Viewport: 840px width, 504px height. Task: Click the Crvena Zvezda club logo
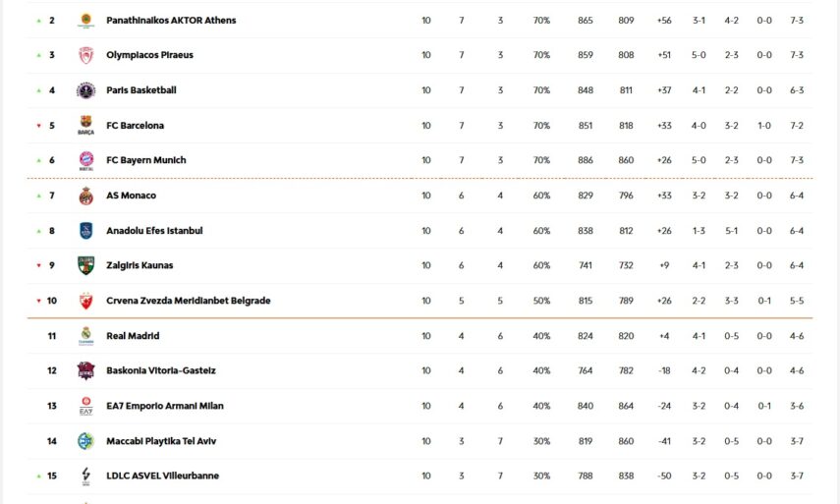point(85,301)
